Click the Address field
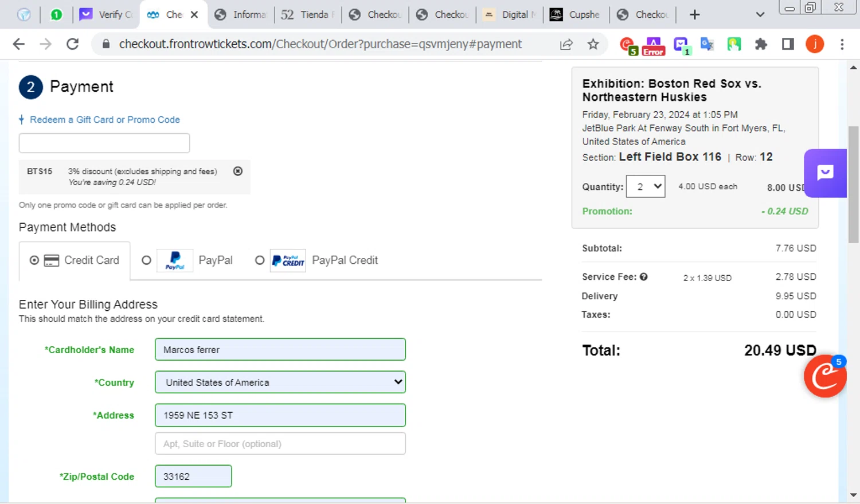Screen dimensions: 860x504 coord(280,415)
